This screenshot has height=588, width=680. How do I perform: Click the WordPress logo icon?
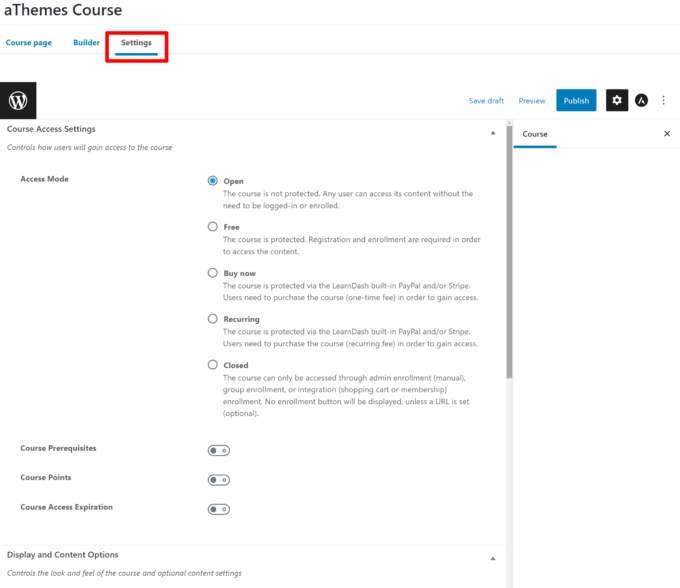[18, 101]
